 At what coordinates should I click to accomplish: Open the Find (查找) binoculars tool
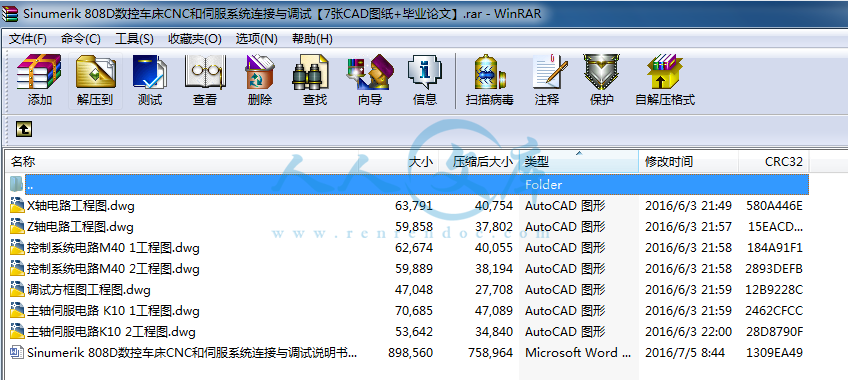(x=311, y=72)
